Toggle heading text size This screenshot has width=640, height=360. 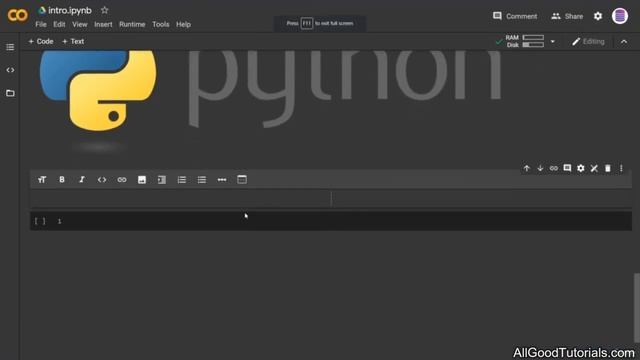(x=42, y=180)
